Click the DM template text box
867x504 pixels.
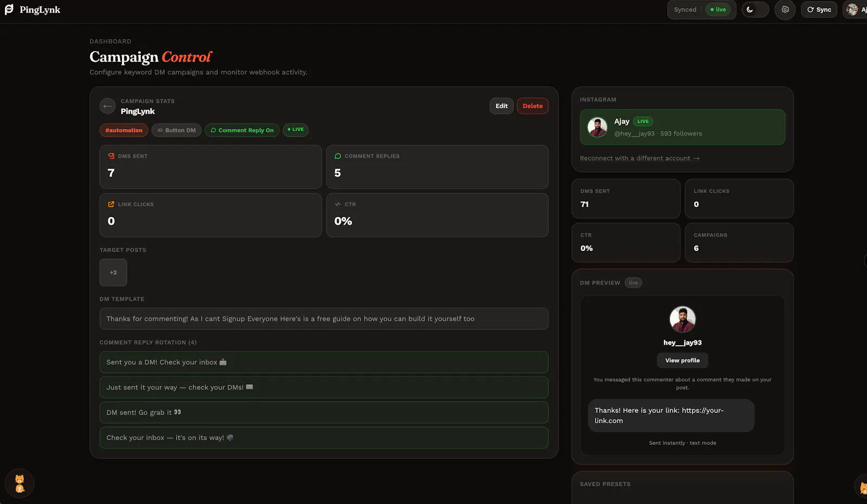click(324, 319)
